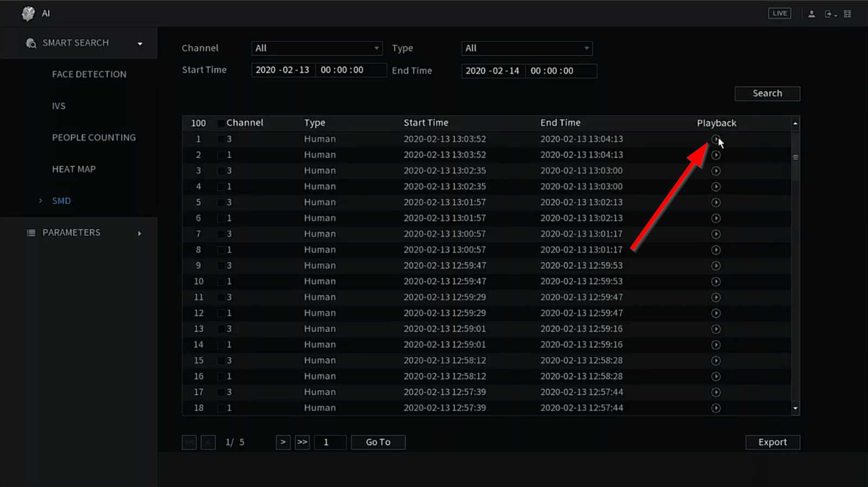Play back the recording in row 12
Screen dimensions: 868x487
tap(716, 313)
